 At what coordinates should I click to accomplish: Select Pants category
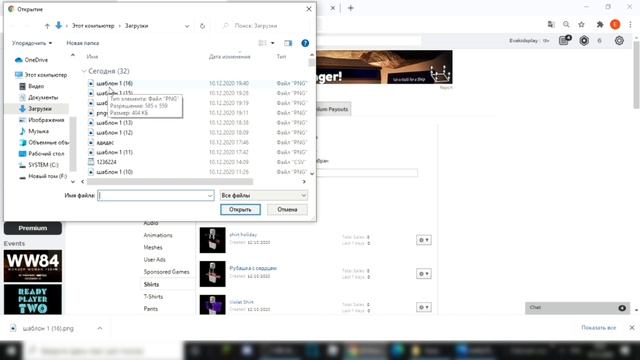click(150, 309)
